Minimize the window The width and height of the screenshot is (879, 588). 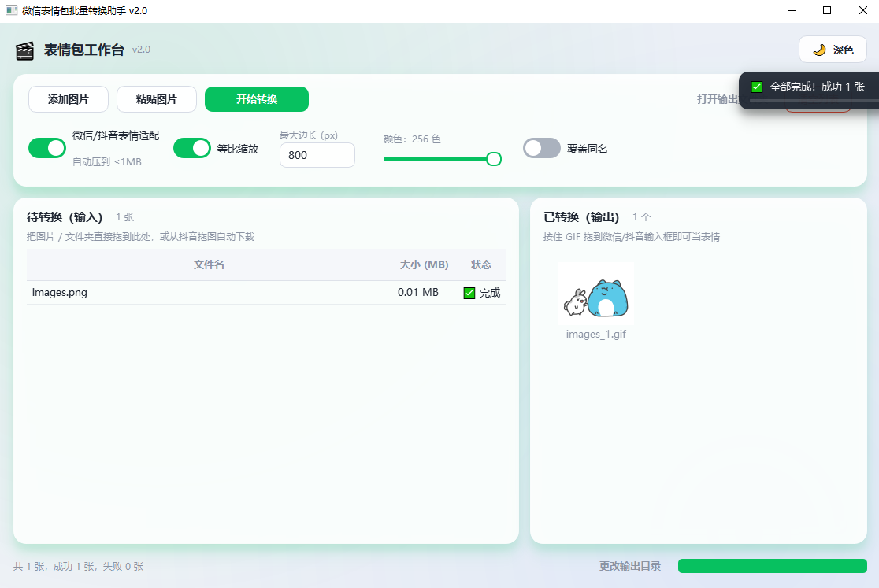(x=792, y=11)
